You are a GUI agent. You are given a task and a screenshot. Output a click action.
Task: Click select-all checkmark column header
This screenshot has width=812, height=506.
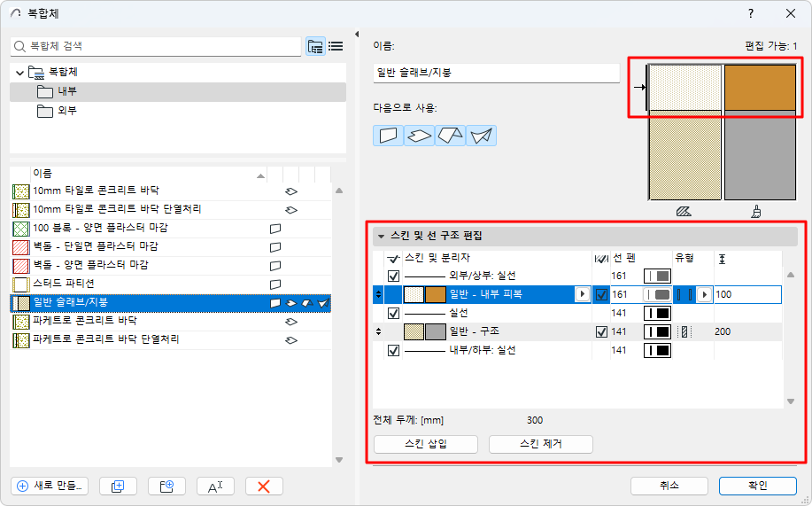pyautogui.click(x=393, y=258)
